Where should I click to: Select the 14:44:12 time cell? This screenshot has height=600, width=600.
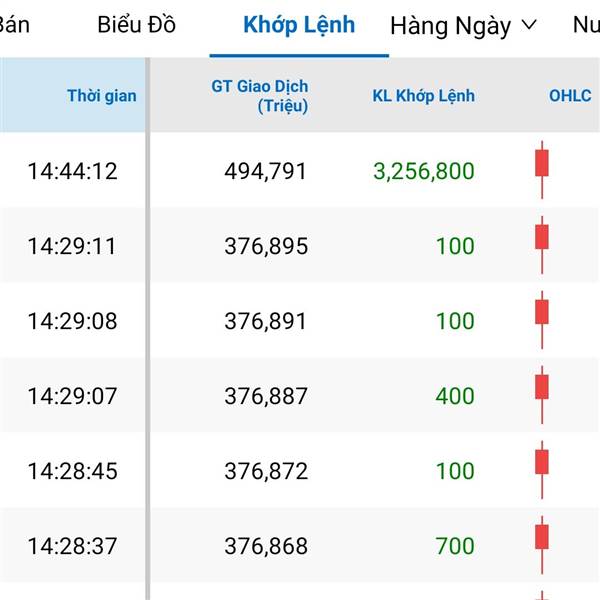[x=72, y=171]
